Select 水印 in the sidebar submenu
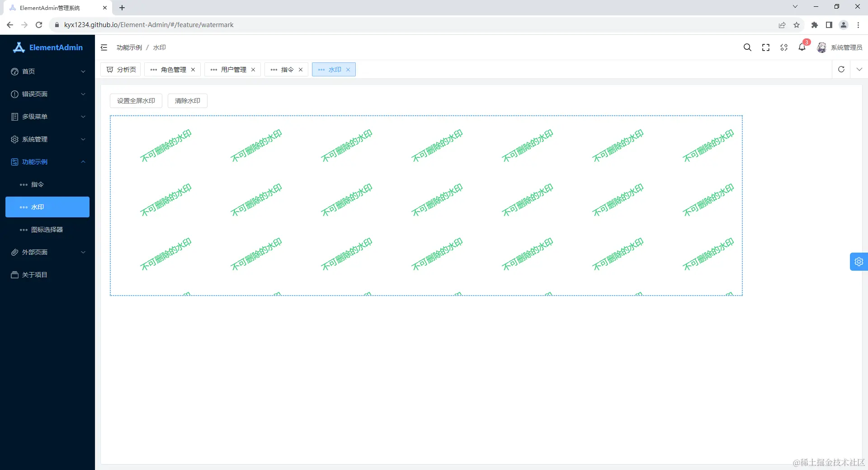Image resolution: width=868 pixels, height=470 pixels. [x=47, y=207]
